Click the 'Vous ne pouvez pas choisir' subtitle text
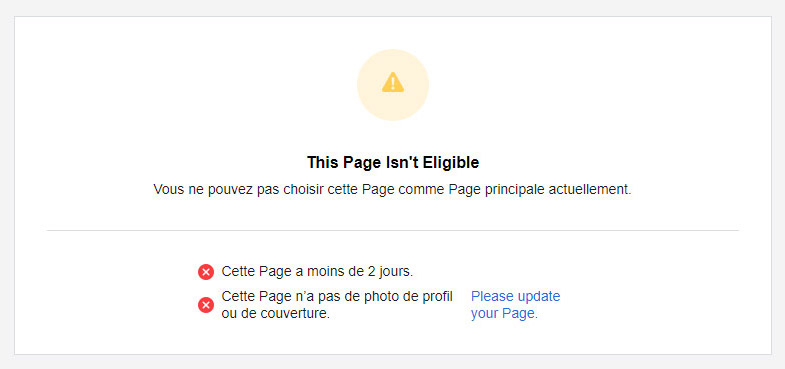The height and width of the screenshot is (369, 785). (x=392, y=190)
